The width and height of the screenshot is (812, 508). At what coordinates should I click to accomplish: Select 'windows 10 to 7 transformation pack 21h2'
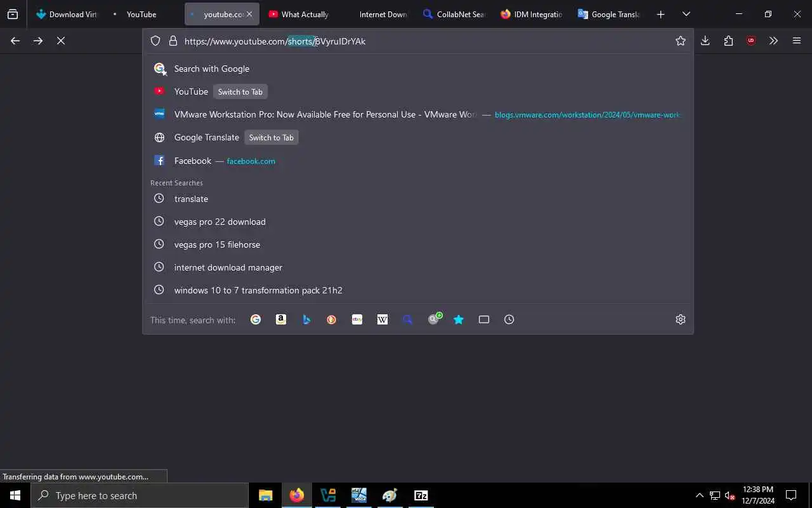click(418, 290)
